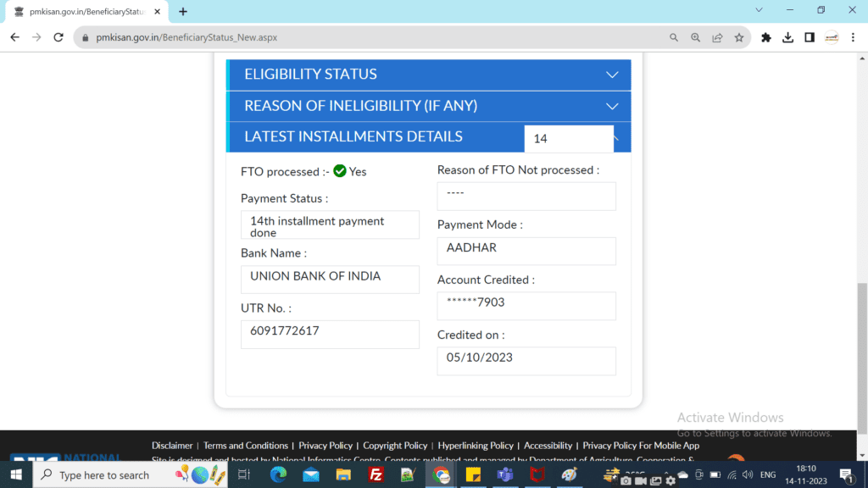Share this page icon
This screenshot has height=488, width=868.
pos(717,37)
